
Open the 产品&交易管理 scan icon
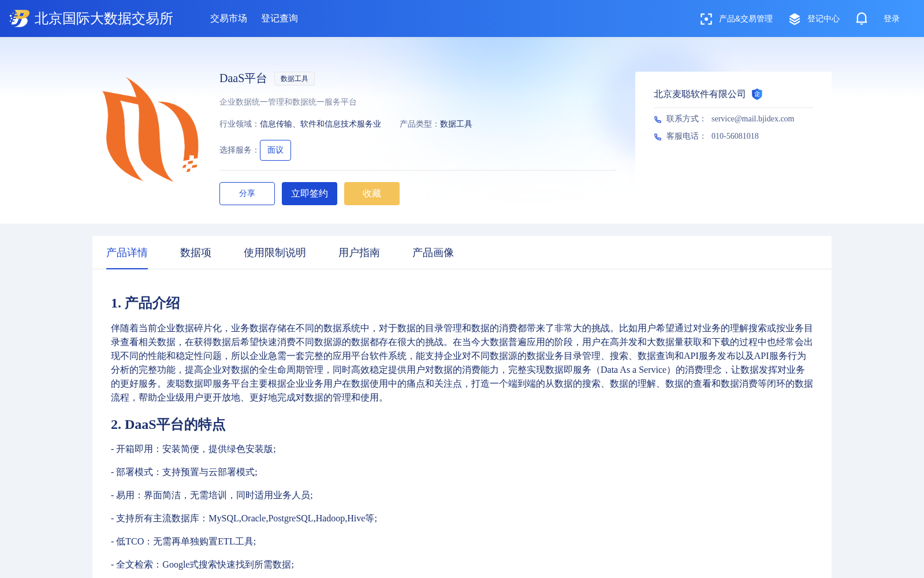(x=706, y=19)
